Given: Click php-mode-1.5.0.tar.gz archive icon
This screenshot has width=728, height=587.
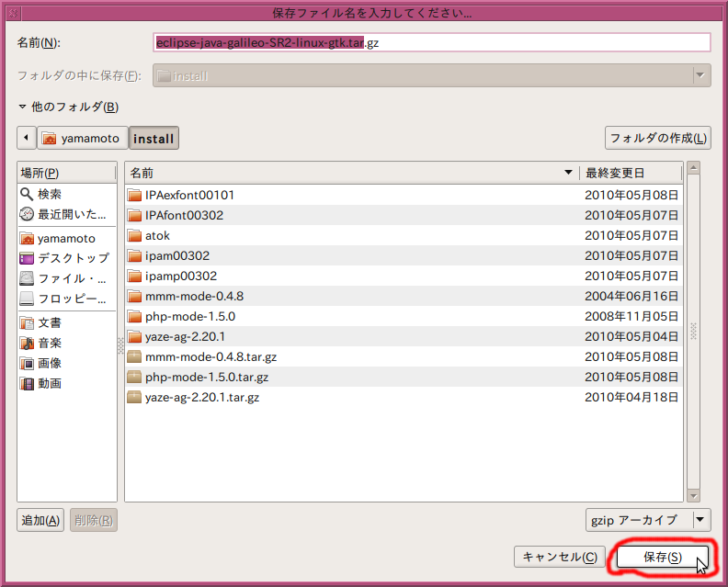Looking at the screenshot, I should click(x=134, y=377).
